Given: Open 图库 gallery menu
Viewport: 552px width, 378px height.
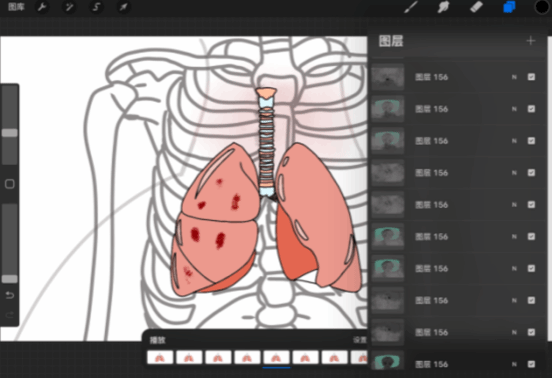Looking at the screenshot, I should coord(16,7).
